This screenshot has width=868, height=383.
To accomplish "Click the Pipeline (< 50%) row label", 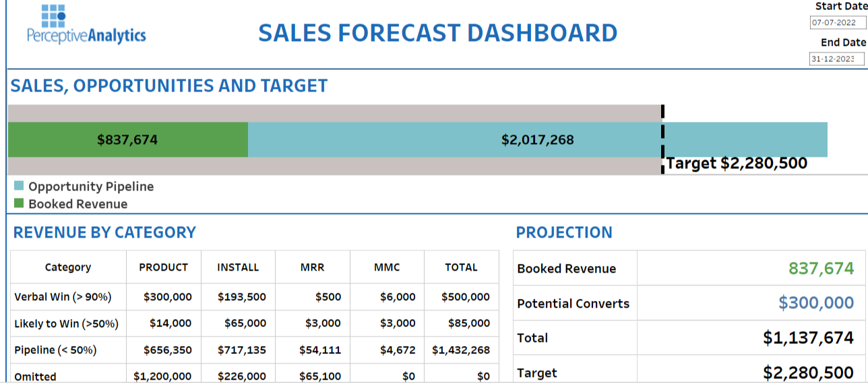I will tap(55, 350).
